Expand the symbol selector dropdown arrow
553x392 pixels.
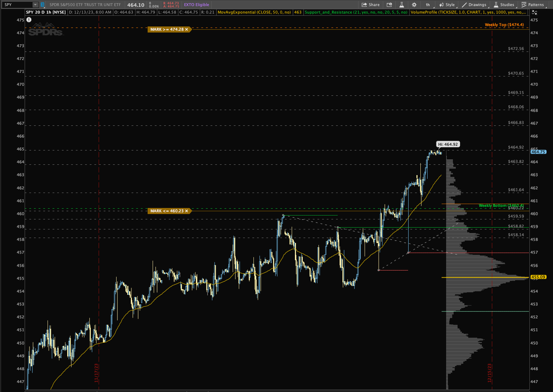[35, 5]
